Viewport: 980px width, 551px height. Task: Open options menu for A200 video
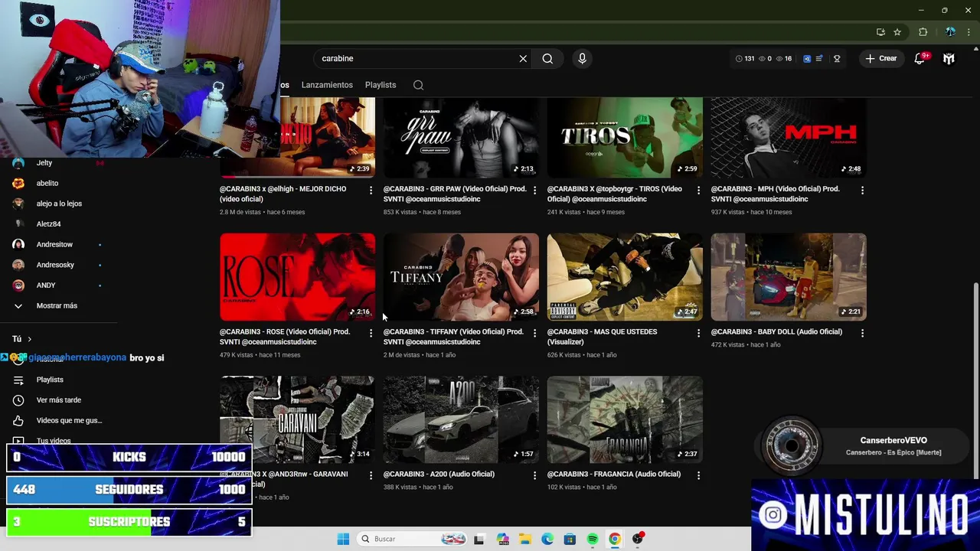click(534, 475)
